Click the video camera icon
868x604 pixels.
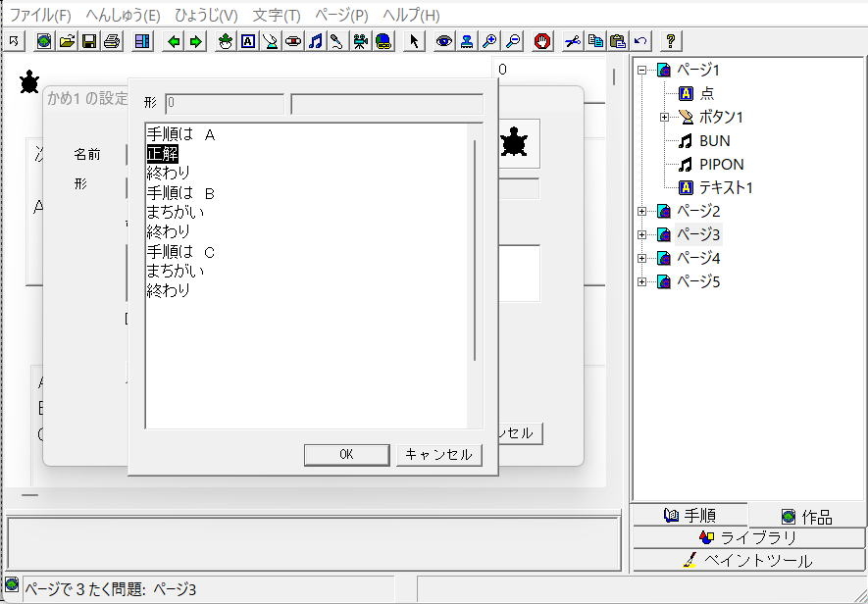(x=360, y=41)
